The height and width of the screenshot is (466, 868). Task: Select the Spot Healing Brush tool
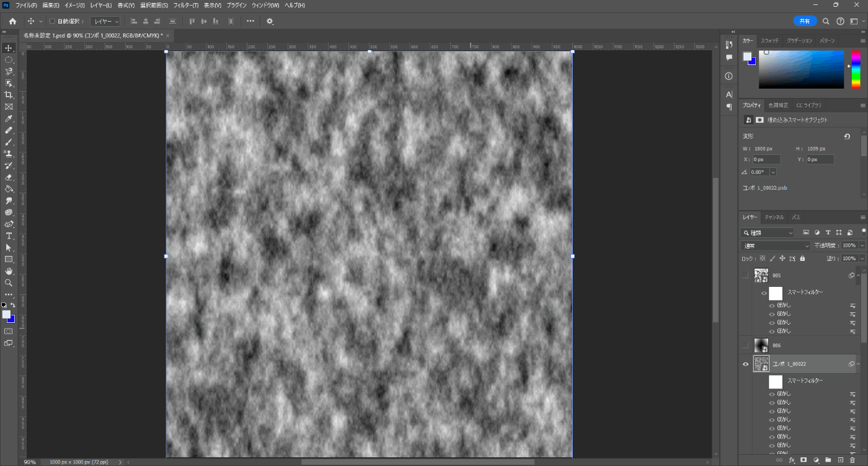(9, 131)
